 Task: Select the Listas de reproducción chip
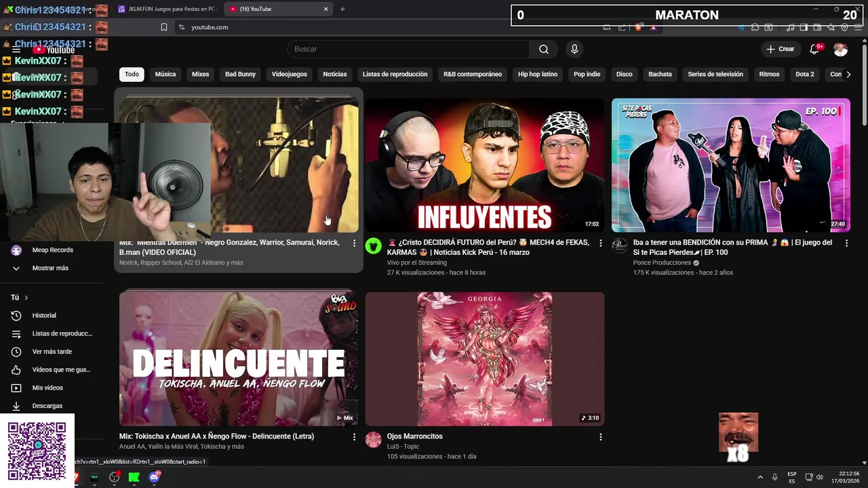(395, 74)
